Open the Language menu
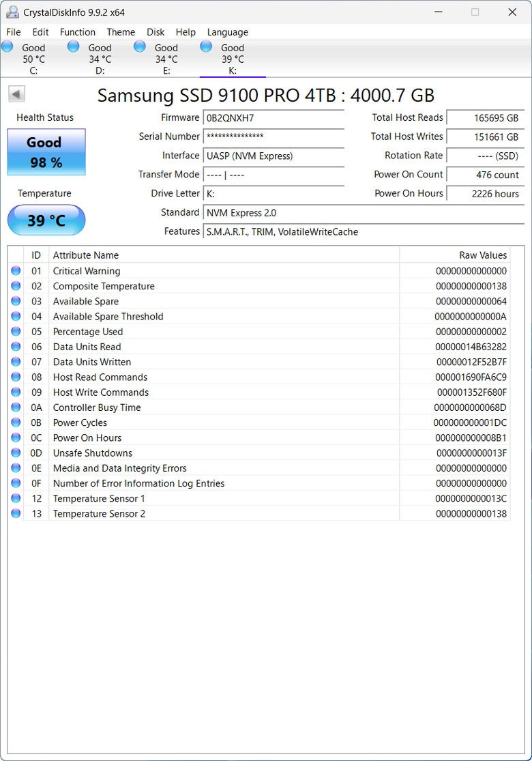This screenshot has width=532, height=761. [x=227, y=32]
